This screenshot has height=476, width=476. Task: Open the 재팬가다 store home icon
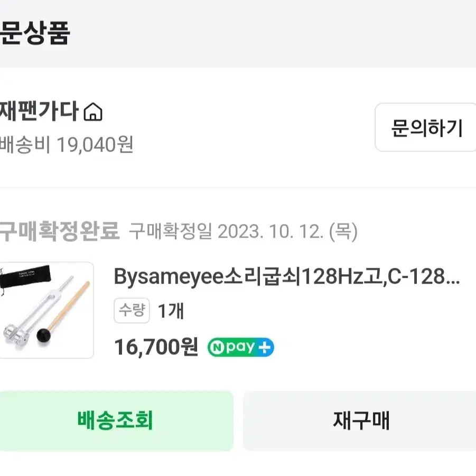(93, 111)
